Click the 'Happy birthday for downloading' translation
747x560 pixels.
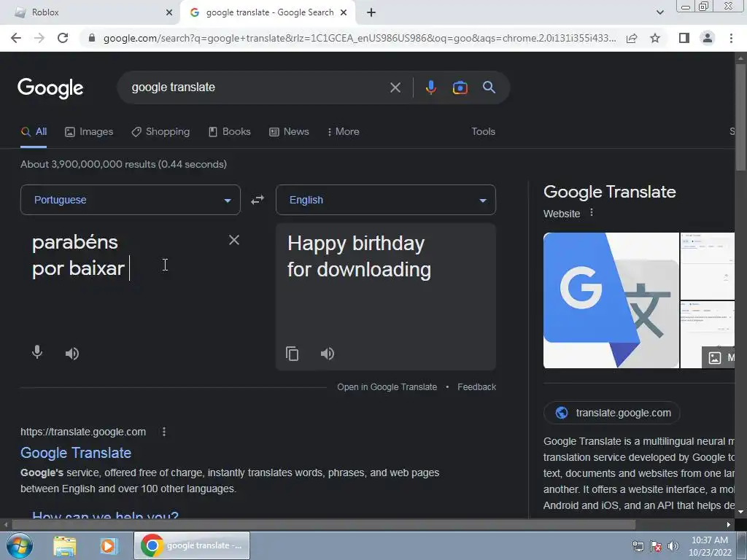coord(359,257)
